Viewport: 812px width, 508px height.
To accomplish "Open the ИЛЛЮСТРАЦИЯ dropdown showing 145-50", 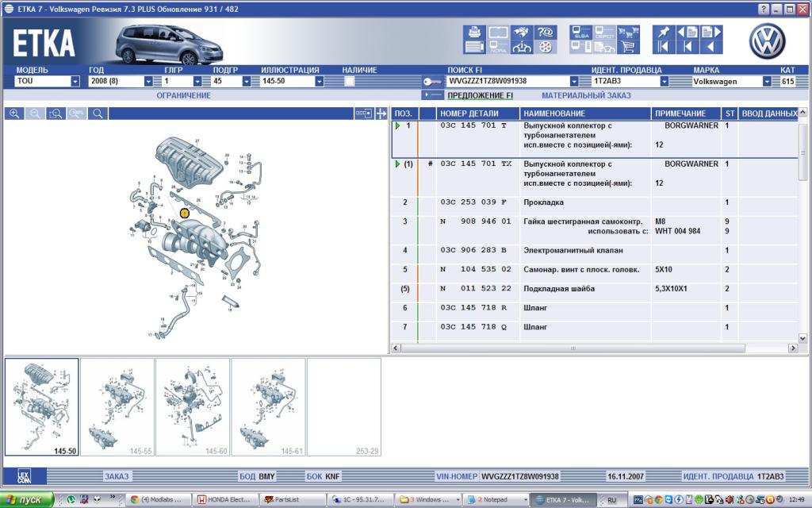I will tap(320, 82).
